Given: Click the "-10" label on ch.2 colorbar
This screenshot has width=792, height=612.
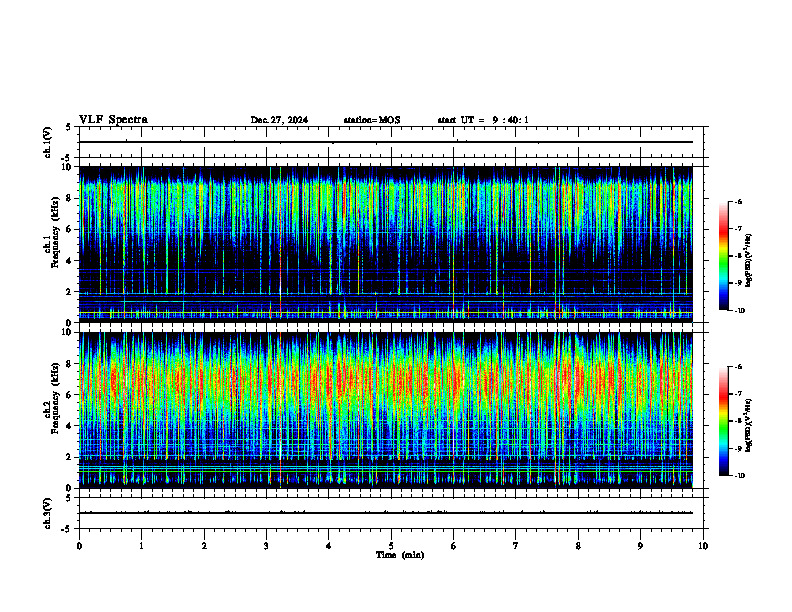Looking at the screenshot, I should [x=739, y=475].
